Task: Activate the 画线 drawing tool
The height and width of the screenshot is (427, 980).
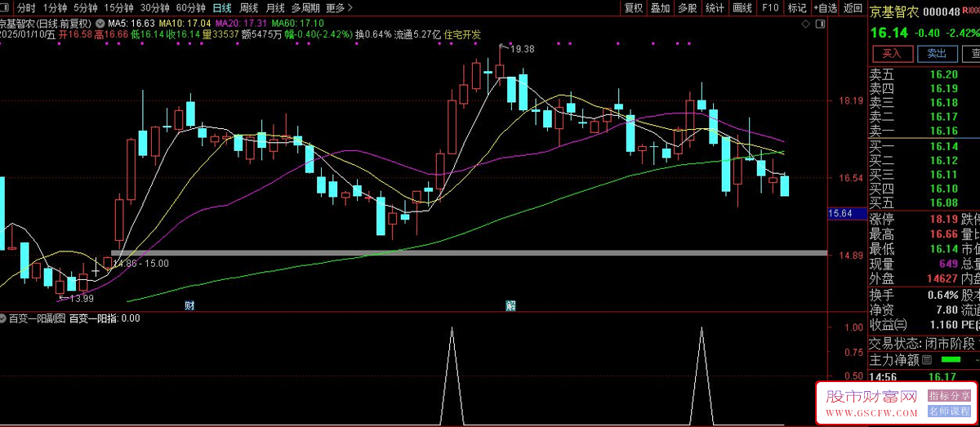Action: click(x=742, y=8)
